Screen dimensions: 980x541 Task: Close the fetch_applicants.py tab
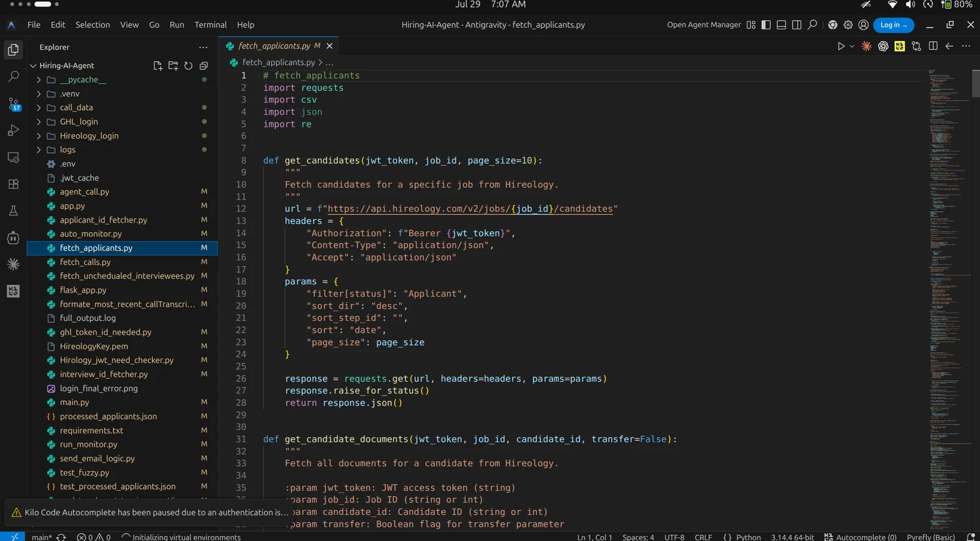point(330,46)
